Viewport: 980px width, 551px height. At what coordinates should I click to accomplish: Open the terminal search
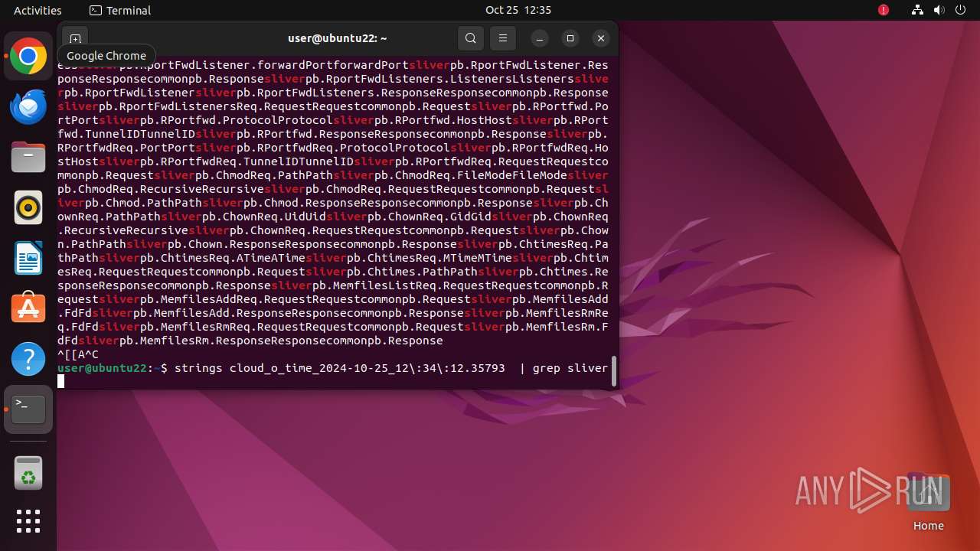click(x=471, y=38)
